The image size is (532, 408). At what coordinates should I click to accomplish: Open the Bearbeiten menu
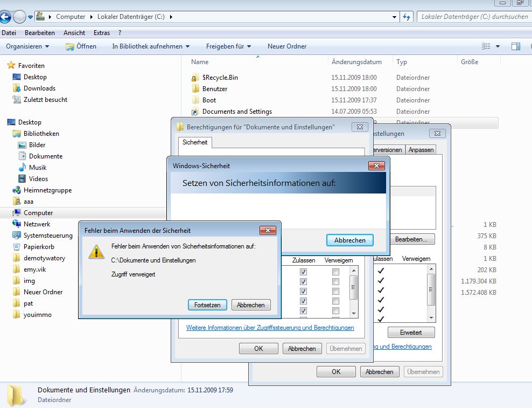[40, 33]
